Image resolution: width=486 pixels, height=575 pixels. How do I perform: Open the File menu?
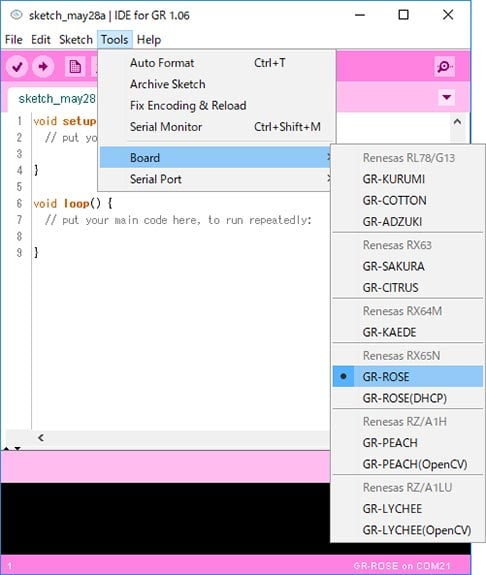tap(14, 40)
